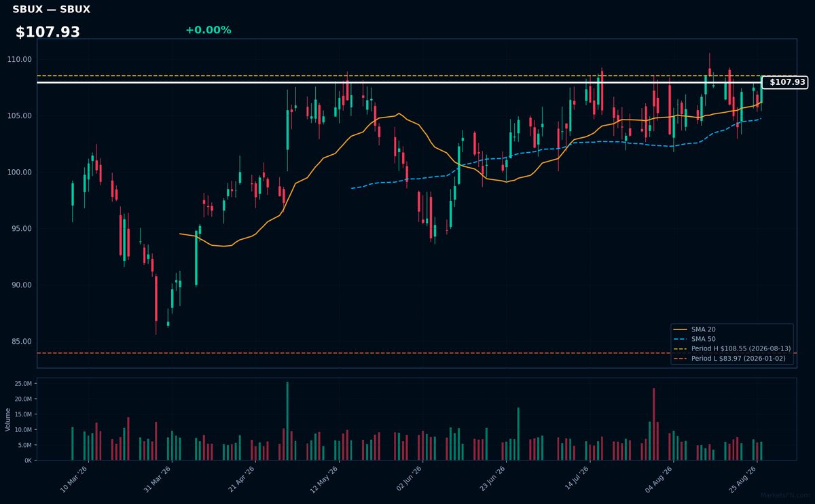Click the $107.93 current price tag on the right axis
Viewport: 815px width, 504px height.
coord(785,82)
